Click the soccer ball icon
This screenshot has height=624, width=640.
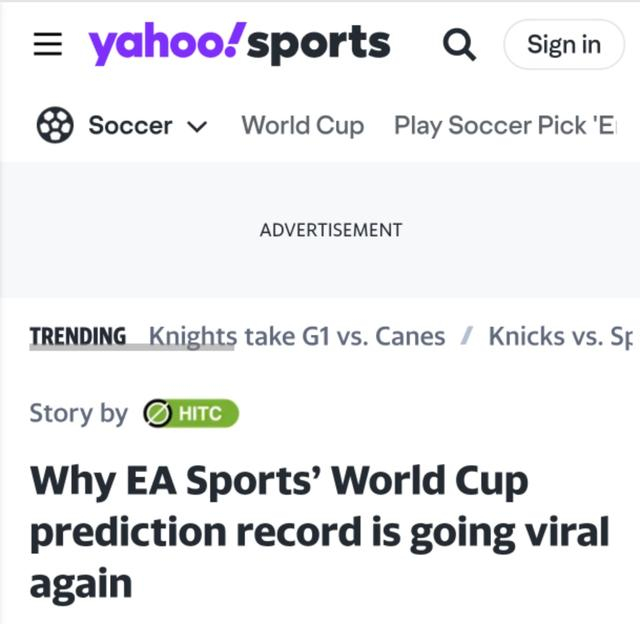55,125
